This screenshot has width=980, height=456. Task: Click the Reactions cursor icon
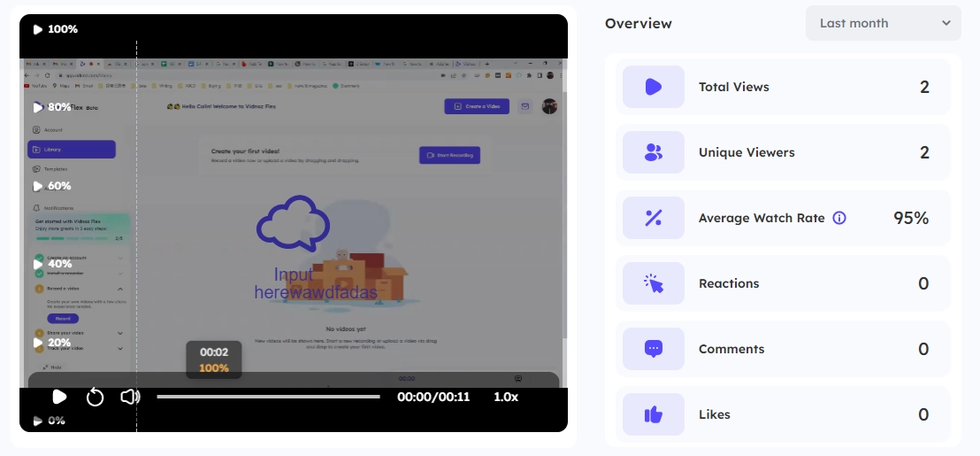click(654, 283)
